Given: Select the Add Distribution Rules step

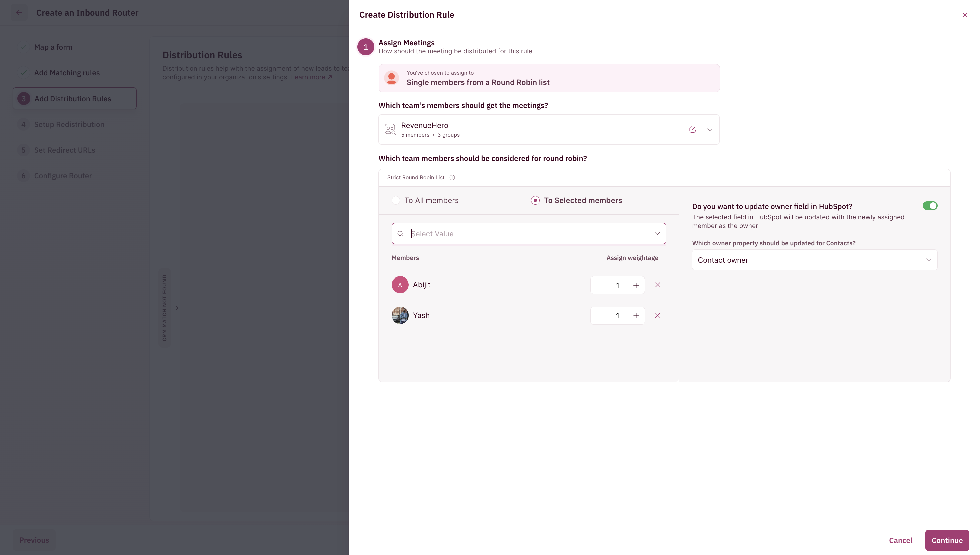Looking at the screenshot, I should [x=75, y=98].
